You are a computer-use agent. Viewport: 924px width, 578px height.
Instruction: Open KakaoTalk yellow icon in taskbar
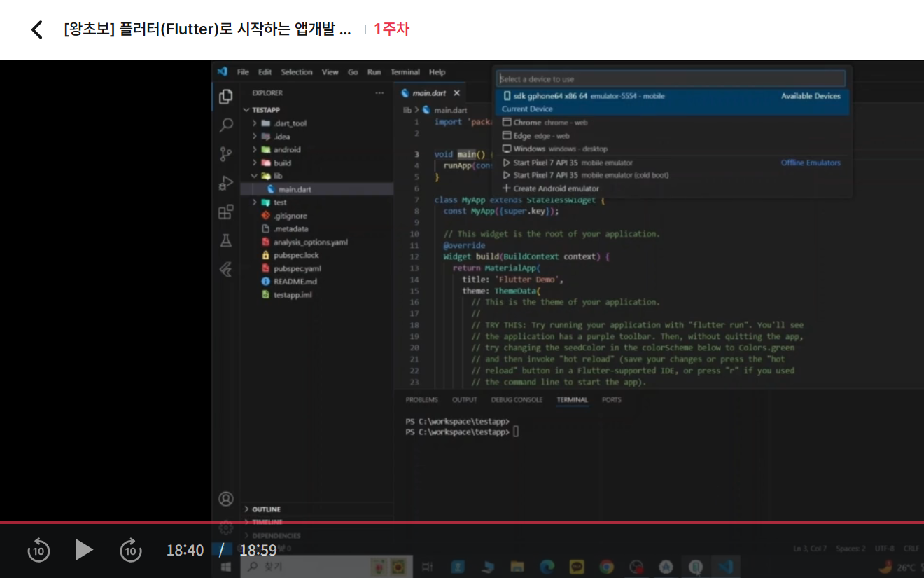(577, 566)
